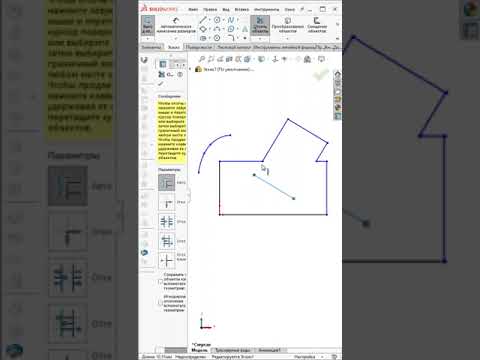Select the Sketch Fillet tool
The image size is (480, 360).
click(x=231, y=38)
